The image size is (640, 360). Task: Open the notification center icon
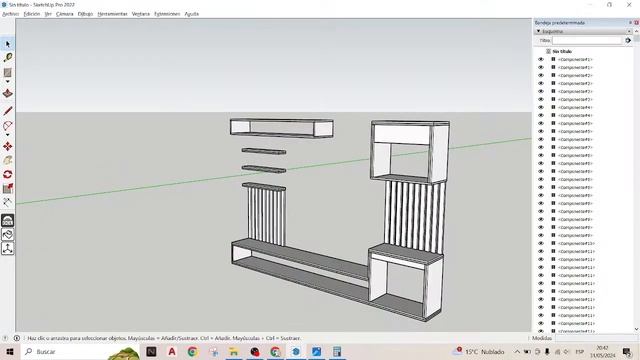point(627,351)
